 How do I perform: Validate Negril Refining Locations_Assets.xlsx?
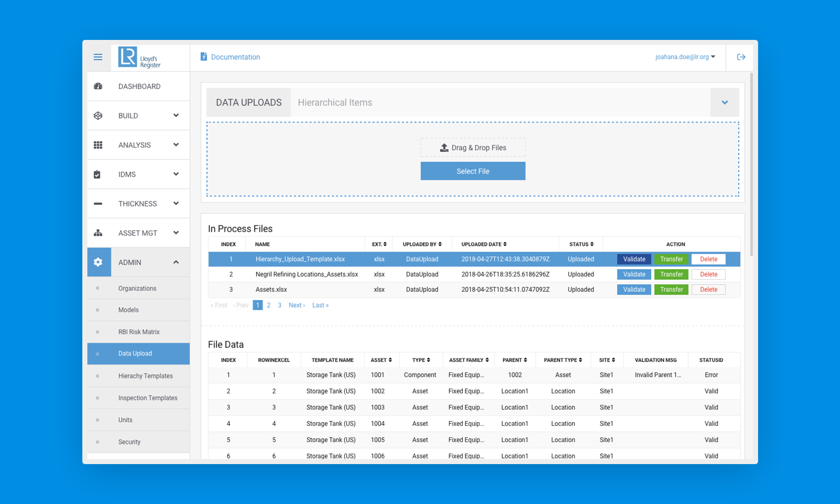pos(634,274)
